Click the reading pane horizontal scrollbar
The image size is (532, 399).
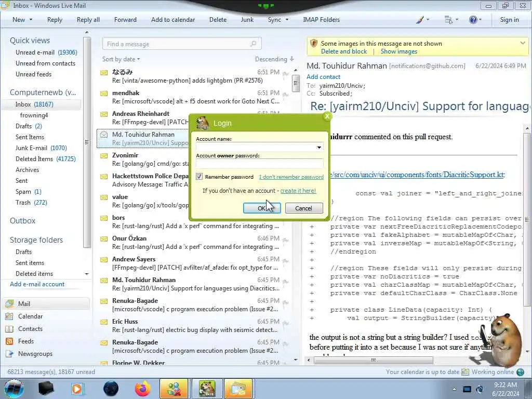373,360
